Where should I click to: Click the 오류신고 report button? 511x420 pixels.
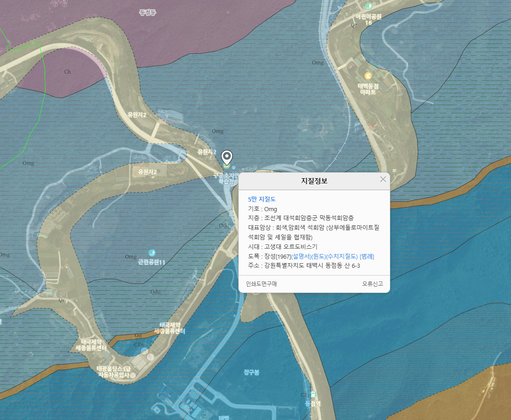click(372, 284)
